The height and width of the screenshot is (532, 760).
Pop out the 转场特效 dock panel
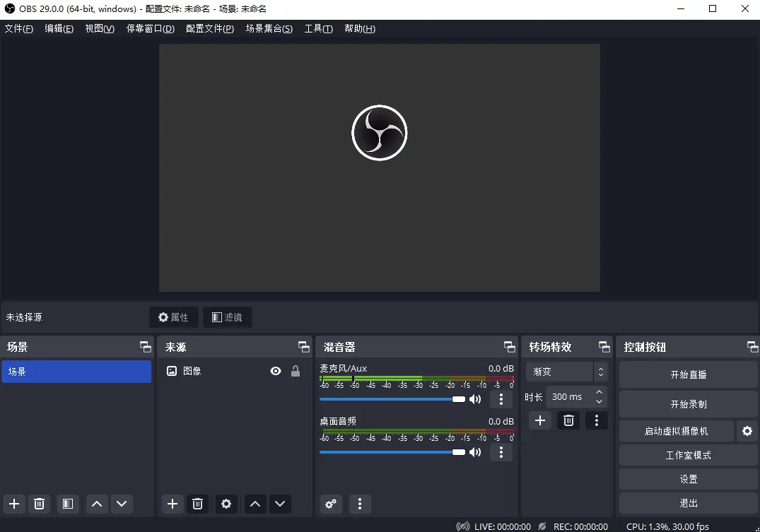click(x=604, y=347)
